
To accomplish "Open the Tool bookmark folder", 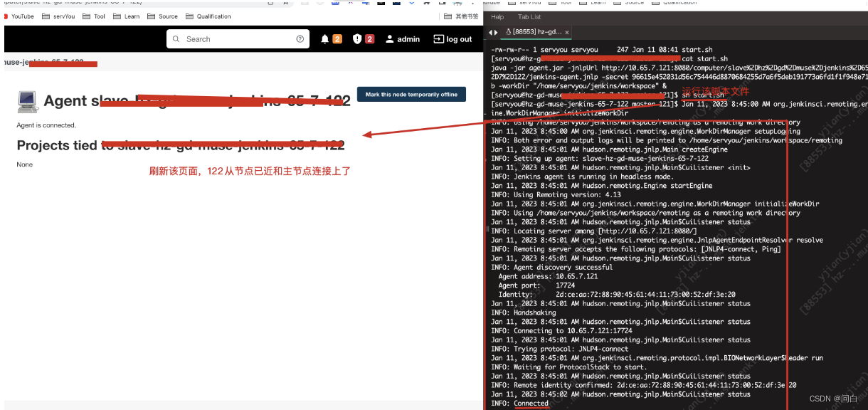I will click(94, 16).
